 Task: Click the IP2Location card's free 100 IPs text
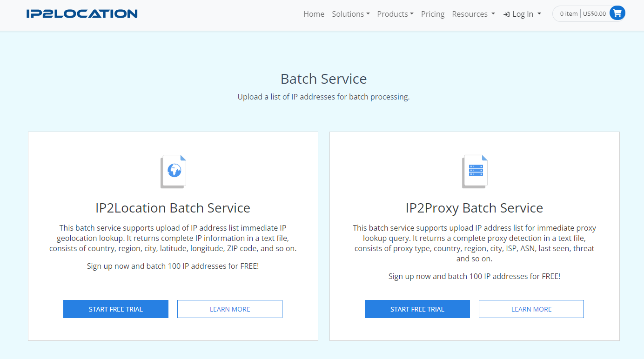[173, 266]
